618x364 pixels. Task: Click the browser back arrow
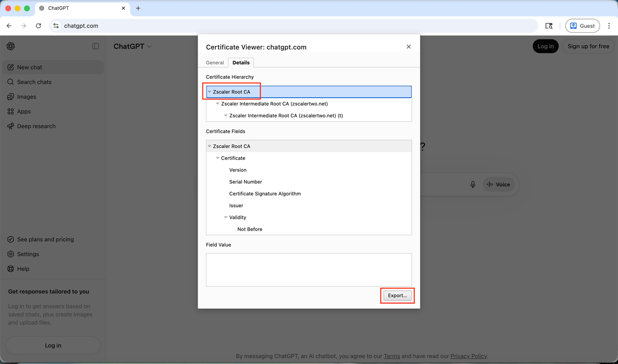click(9, 26)
